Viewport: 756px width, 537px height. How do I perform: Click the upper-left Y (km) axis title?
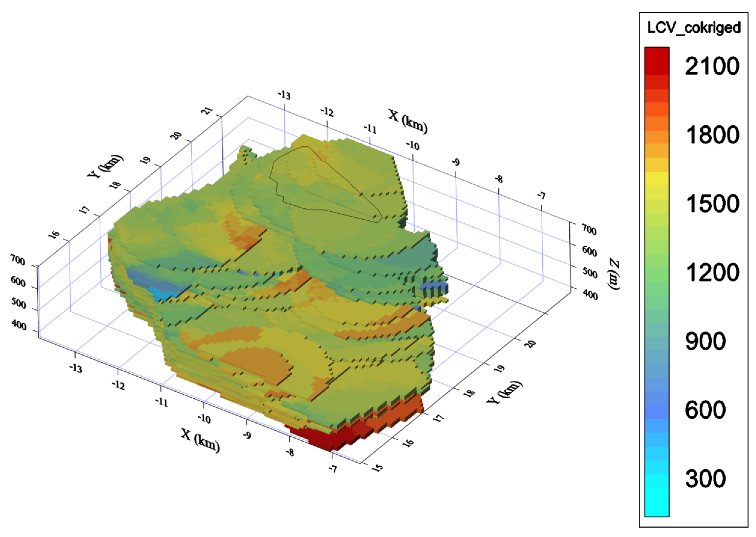pyautogui.click(x=105, y=166)
